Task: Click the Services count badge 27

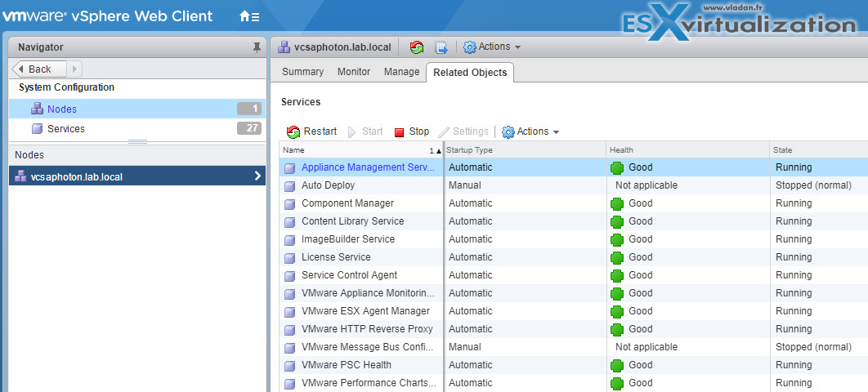Action: click(249, 128)
